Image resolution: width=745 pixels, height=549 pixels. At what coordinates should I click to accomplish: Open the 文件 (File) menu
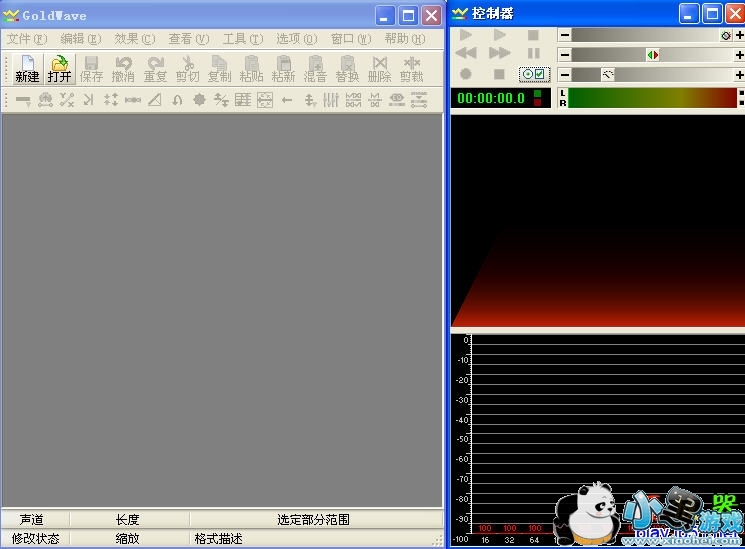coord(27,39)
